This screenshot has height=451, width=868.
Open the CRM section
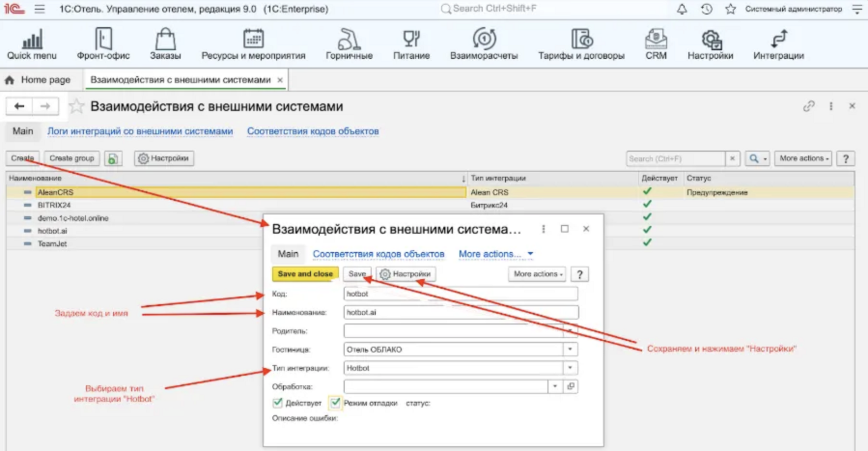click(x=656, y=44)
